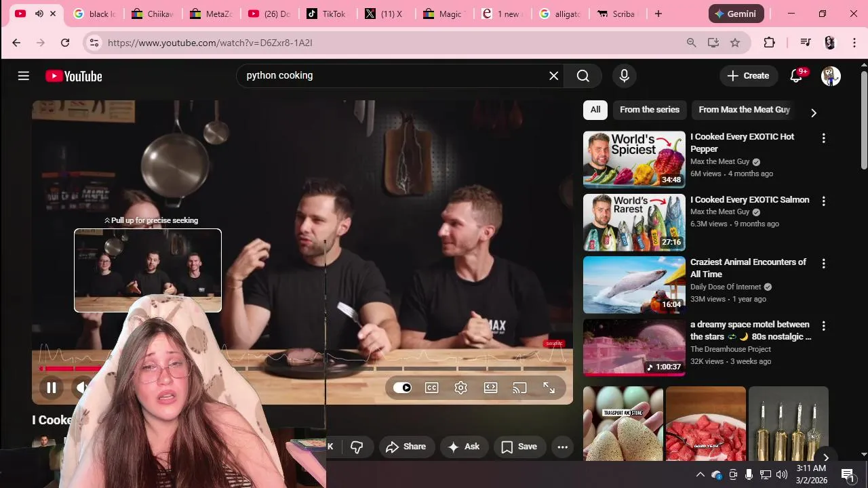This screenshot has width=868, height=488.
Task: Clear the search box with X
Action: coord(554,76)
